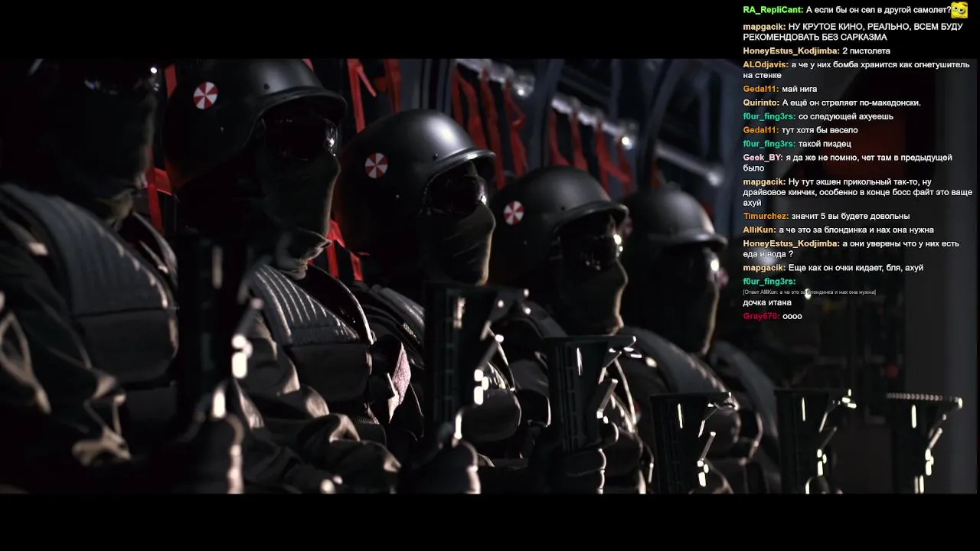
Task: Click Gedal11's name beside 'тут хотя бы весело'
Action: coord(761,131)
